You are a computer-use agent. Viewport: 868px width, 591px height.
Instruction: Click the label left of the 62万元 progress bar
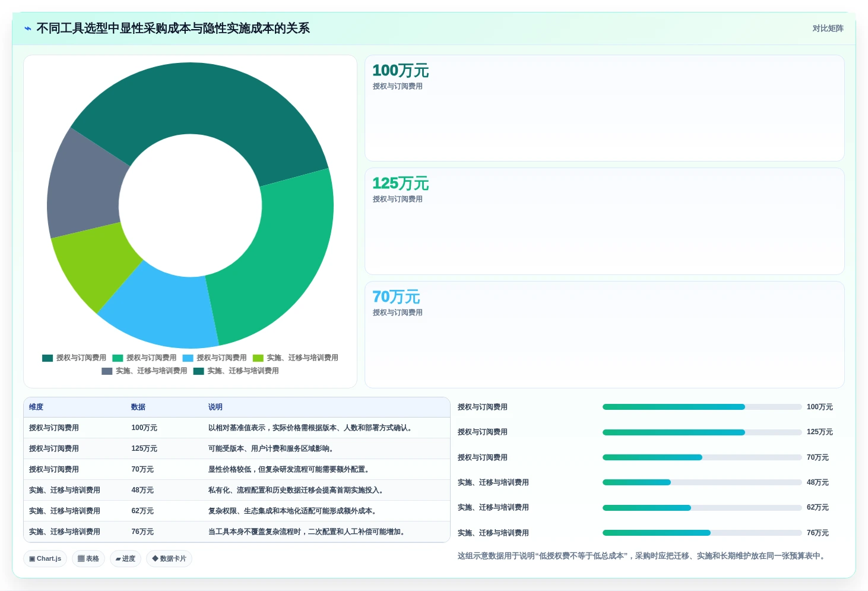tap(493, 508)
